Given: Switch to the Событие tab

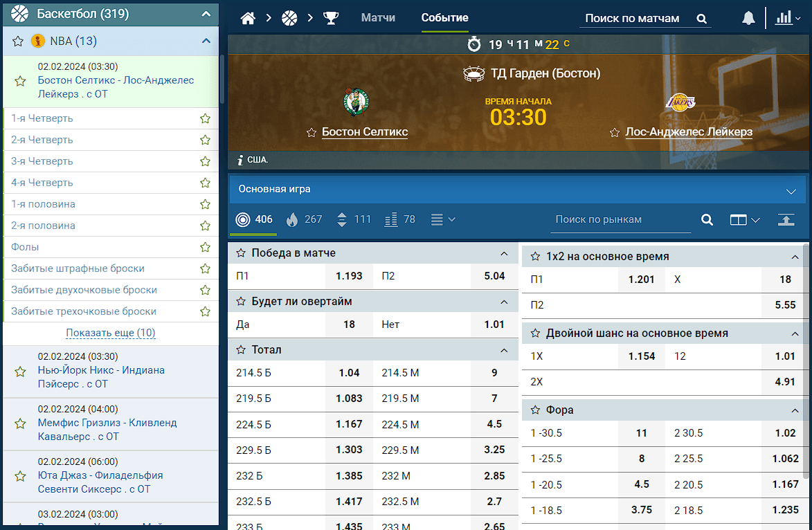Looking at the screenshot, I should click(x=444, y=17).
